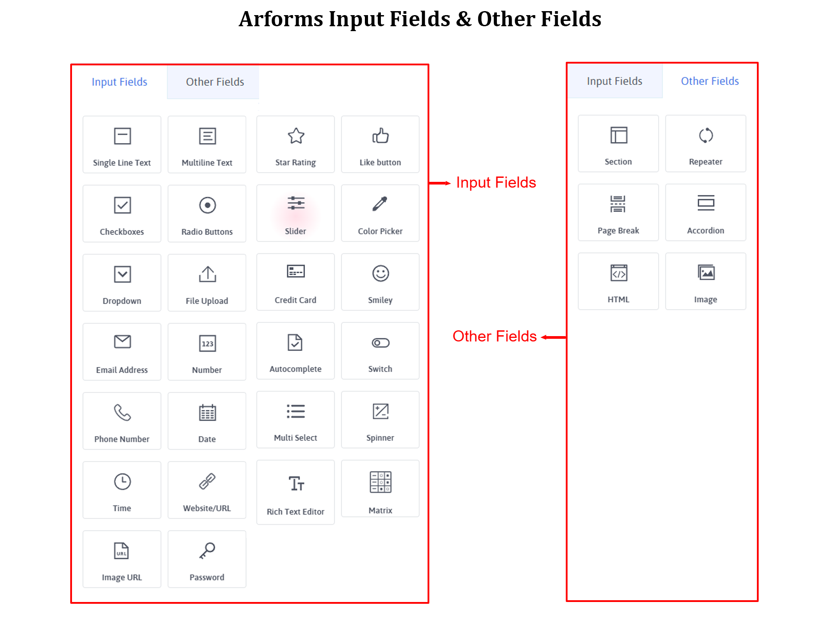Insert a File Upload field
Screen dimensions: 840x630
(x=207, y=283)
